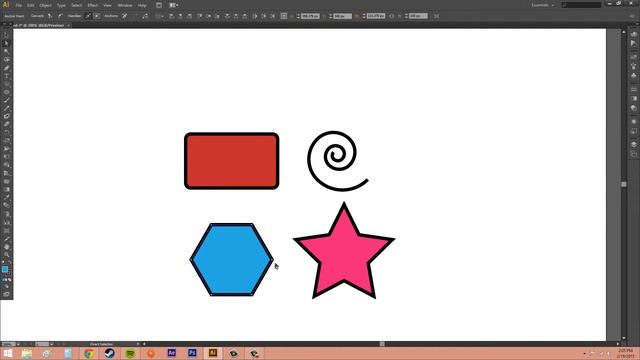This screenshot has width=640, height=360.
Task: Click the horizontal scrollbar thumb
Action: click(382, 344)
